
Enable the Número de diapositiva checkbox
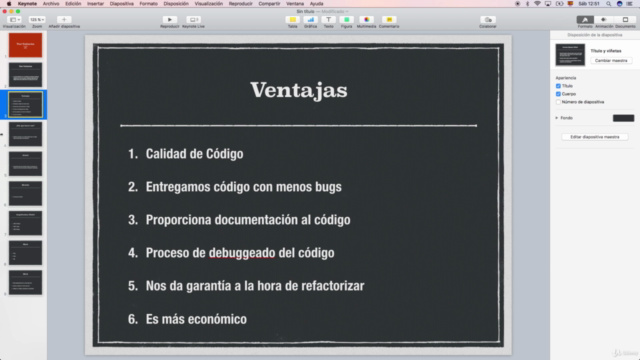click(558, 102)
